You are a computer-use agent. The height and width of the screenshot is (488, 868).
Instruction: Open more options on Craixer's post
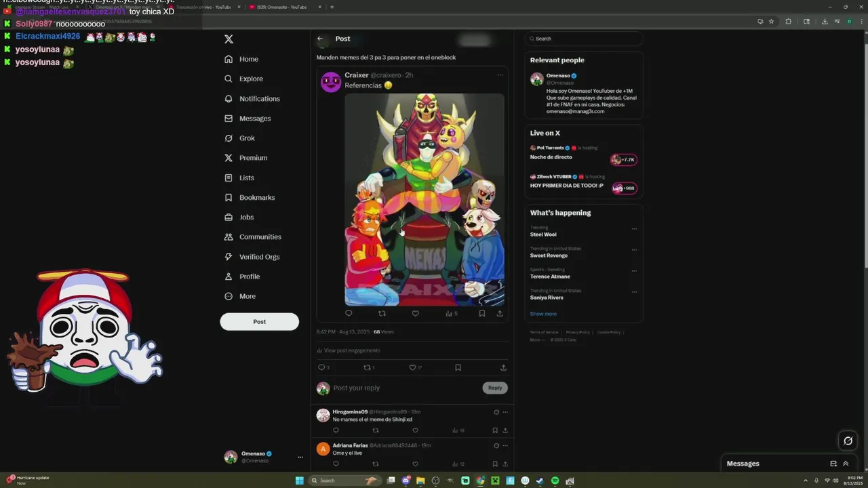tap(500, 75)
